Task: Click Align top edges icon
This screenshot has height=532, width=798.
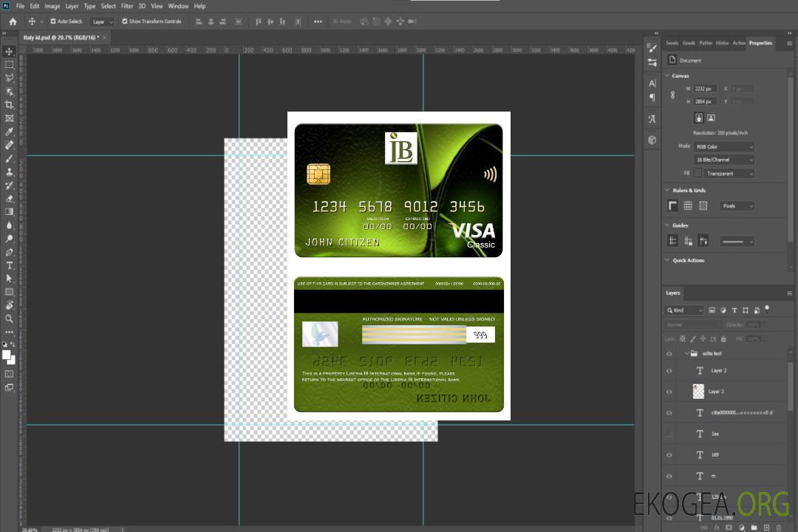Action: (x=258, y=21)
